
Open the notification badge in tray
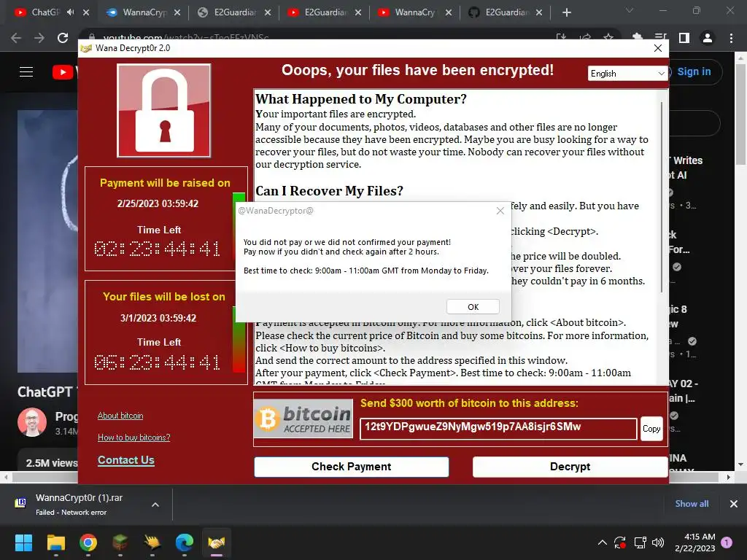(727, 542)
